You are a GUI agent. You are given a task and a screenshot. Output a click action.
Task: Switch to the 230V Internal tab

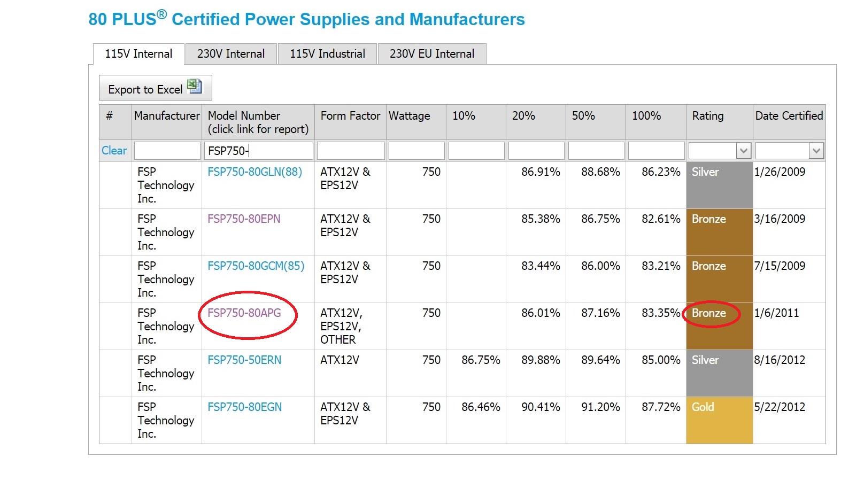[231, 54]
